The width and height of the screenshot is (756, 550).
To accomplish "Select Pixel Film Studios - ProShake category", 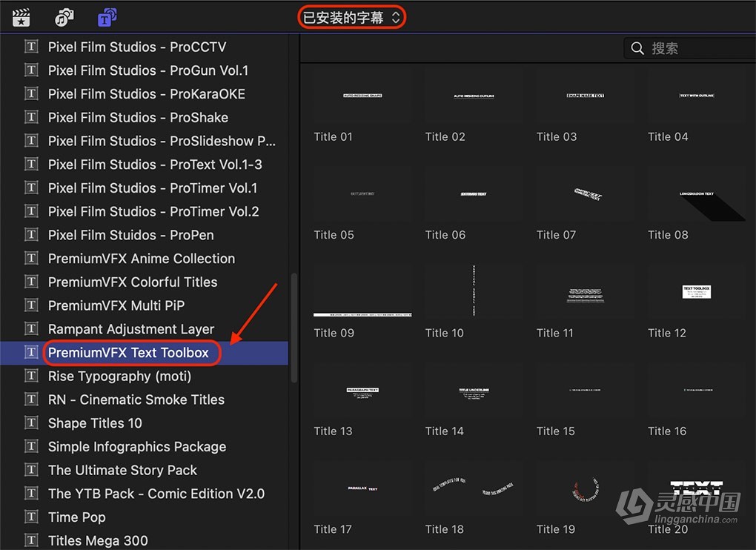I will (145, 118).
